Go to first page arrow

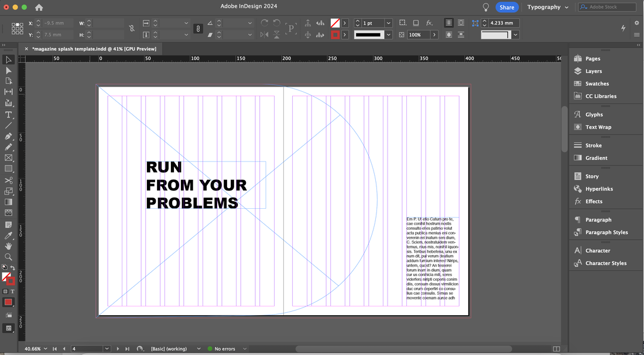54,349
